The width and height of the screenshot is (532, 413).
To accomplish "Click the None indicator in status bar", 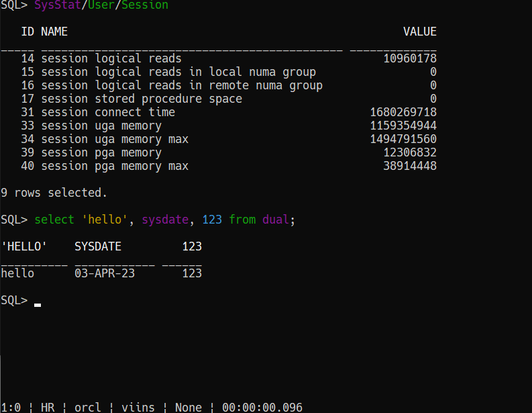I will [x=189, y=407].
